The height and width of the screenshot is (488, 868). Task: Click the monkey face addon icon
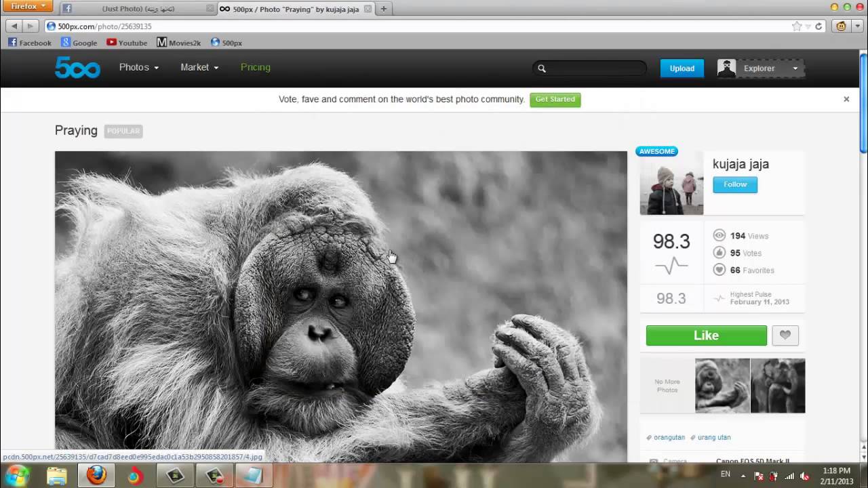pyautogui.click(x=842, y=26)
